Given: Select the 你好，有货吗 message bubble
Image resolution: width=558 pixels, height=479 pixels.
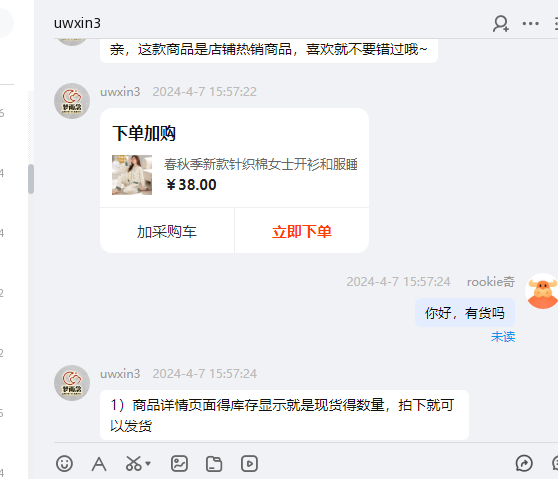Looking at the screenshot, I should point(465,313).
